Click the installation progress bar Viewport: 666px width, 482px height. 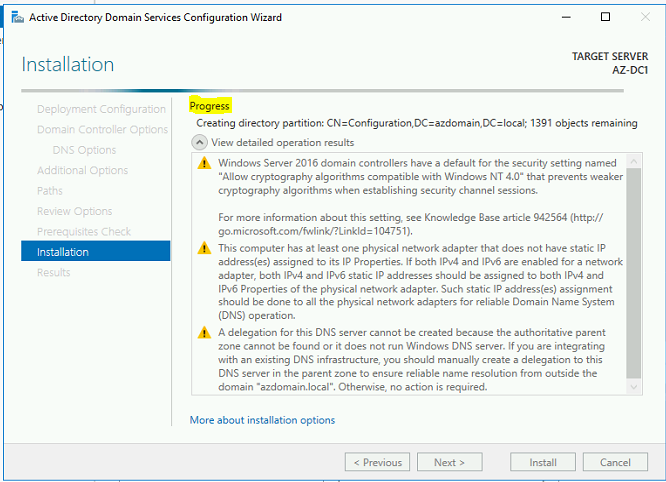tap(322, 90)
